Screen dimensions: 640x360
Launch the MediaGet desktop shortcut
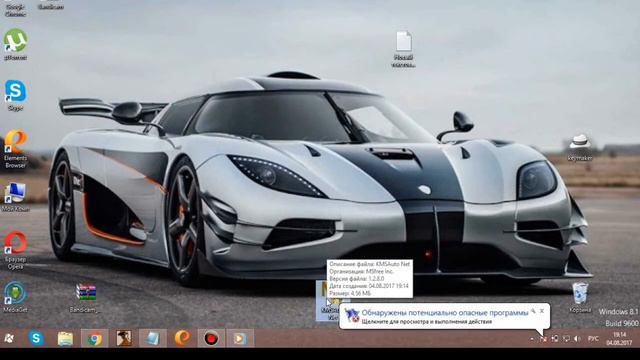pyautogui.click(x=16, y=297)
